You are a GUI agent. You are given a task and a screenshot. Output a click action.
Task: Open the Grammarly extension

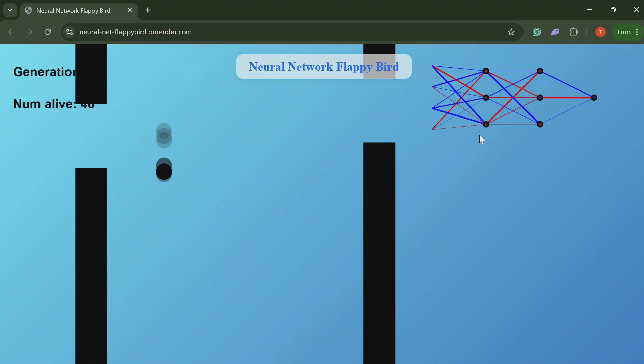point(537,32)
